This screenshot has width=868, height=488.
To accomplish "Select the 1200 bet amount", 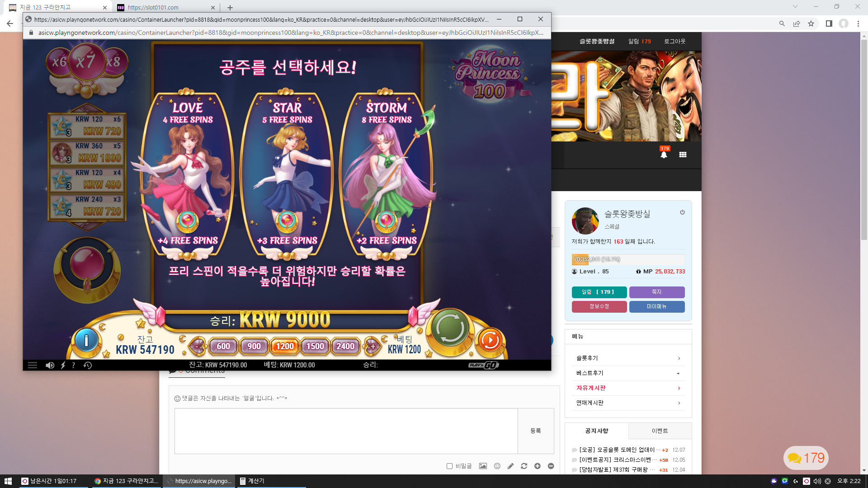I will (285, 346).
